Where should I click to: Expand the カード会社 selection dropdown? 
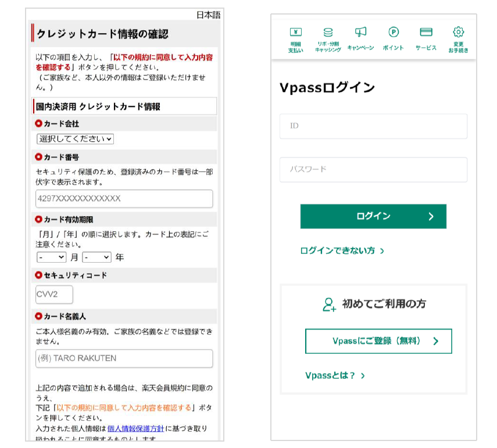point(75,139)
